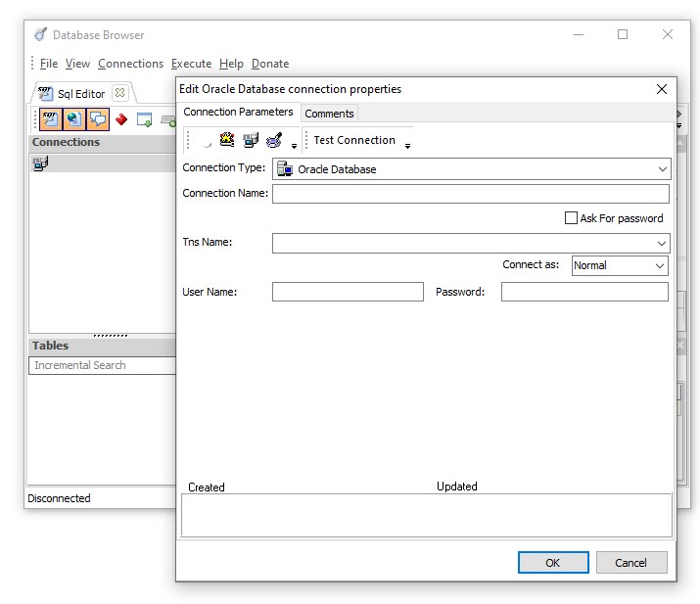The width and height of the screenshot is (700, 604).
Task: Focus the Connection Name field
Action: point(471,194)
